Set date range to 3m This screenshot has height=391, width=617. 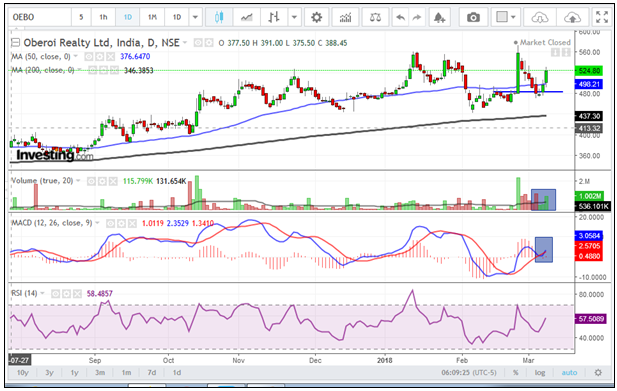(x=100, y=373)
